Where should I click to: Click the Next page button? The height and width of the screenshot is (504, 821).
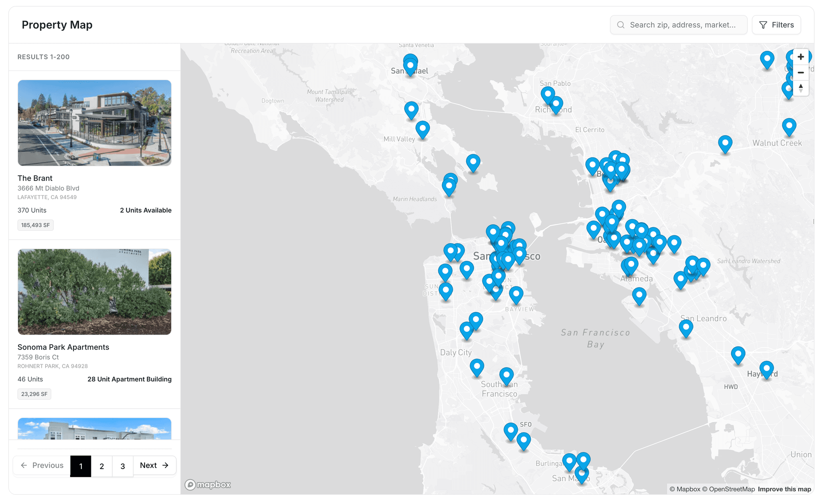click(x=154, y=466)
